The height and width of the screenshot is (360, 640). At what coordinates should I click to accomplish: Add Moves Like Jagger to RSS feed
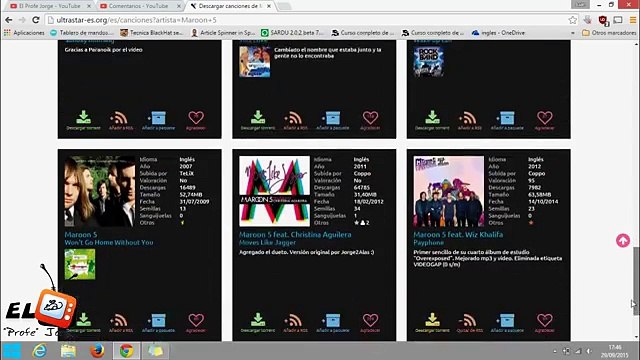point(295,323)
